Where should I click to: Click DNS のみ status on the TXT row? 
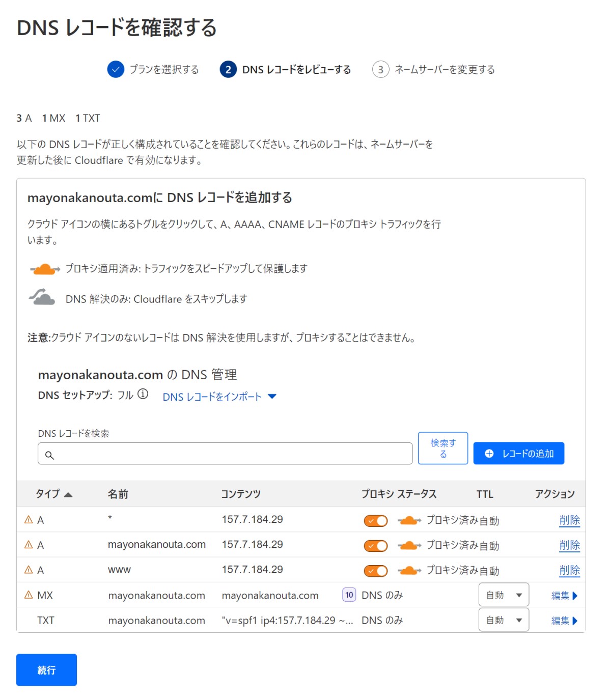click(382, 620)
